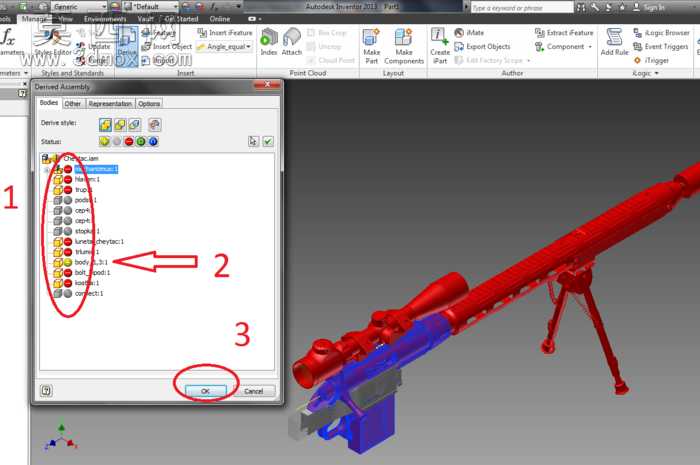Set status to include (yellow icon)

click(x=104, y=141)
